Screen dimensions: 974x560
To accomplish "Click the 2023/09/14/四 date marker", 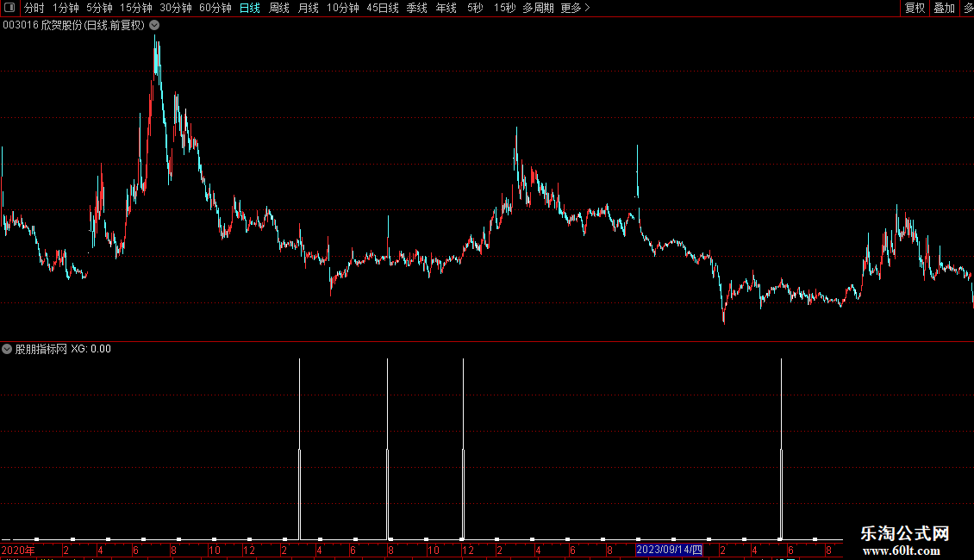I will 669,550.
